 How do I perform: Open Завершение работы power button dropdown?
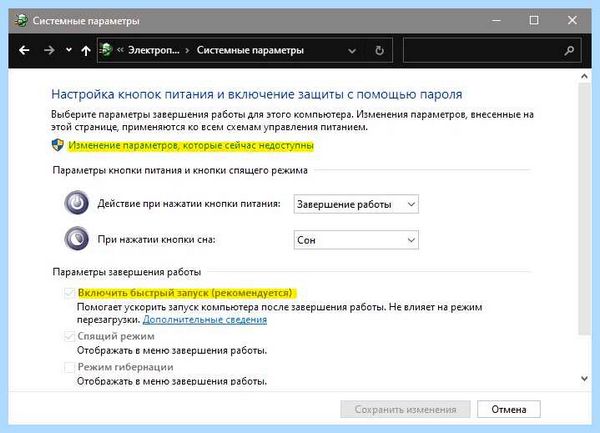pos(356,204)
